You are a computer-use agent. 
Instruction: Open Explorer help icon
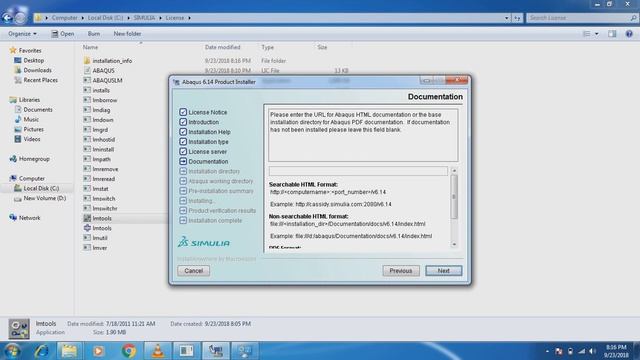[x=629, y=34]
